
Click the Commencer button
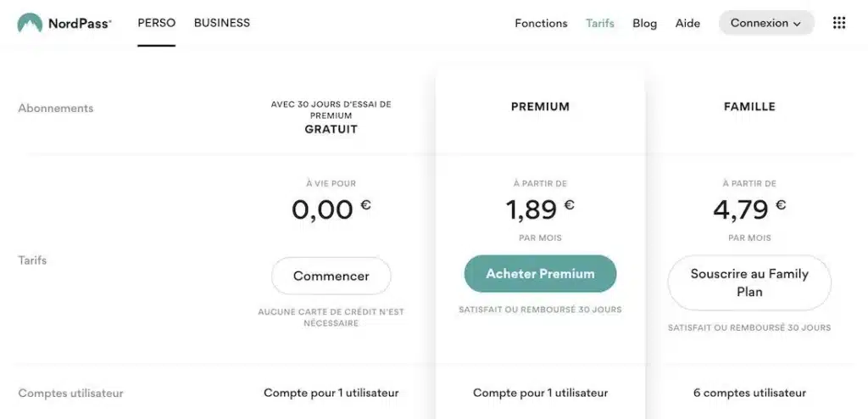[x=331, y=276]
